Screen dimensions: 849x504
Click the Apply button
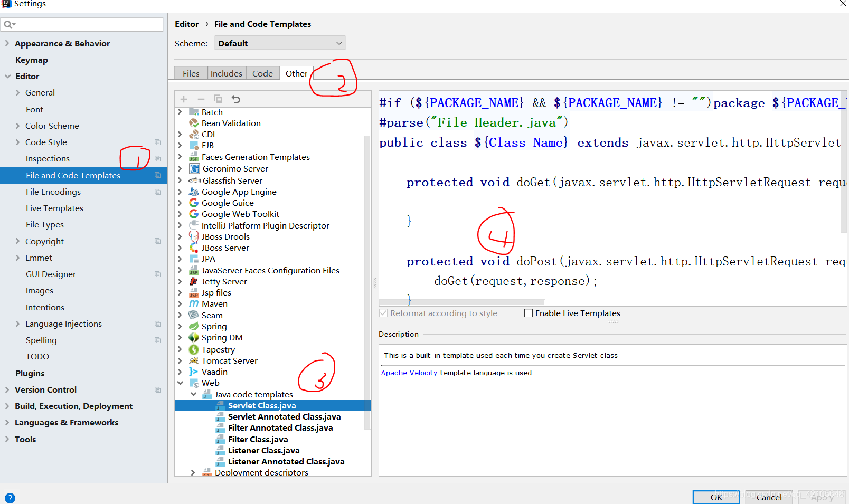click(x=822, y=497)
